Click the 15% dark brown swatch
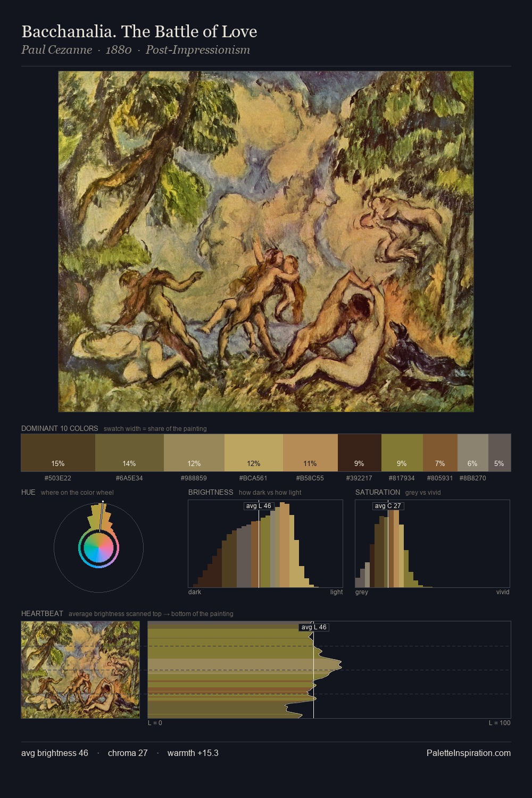This screenshot has height=798, width=532. 58,453
